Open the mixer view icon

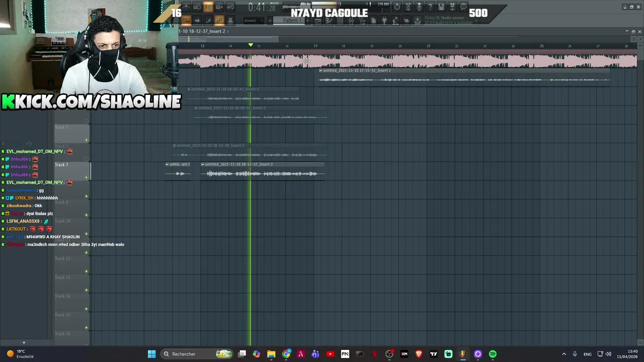coord(351,21)
